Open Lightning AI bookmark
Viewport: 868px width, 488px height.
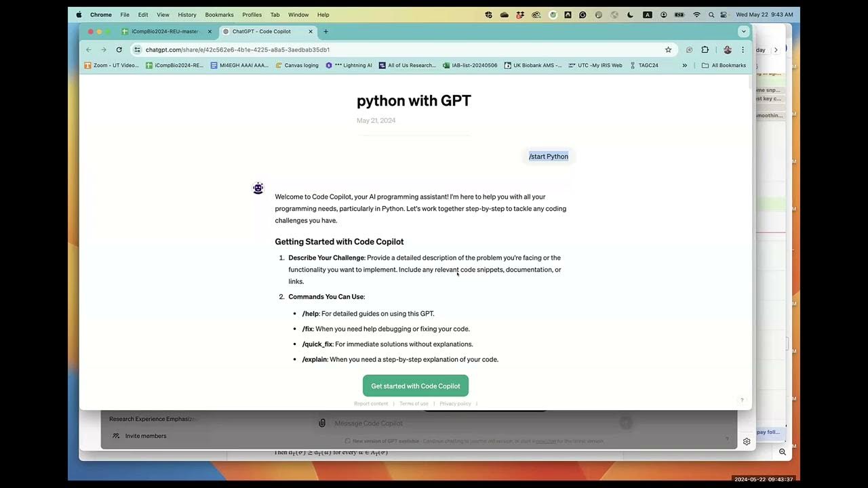349,66
